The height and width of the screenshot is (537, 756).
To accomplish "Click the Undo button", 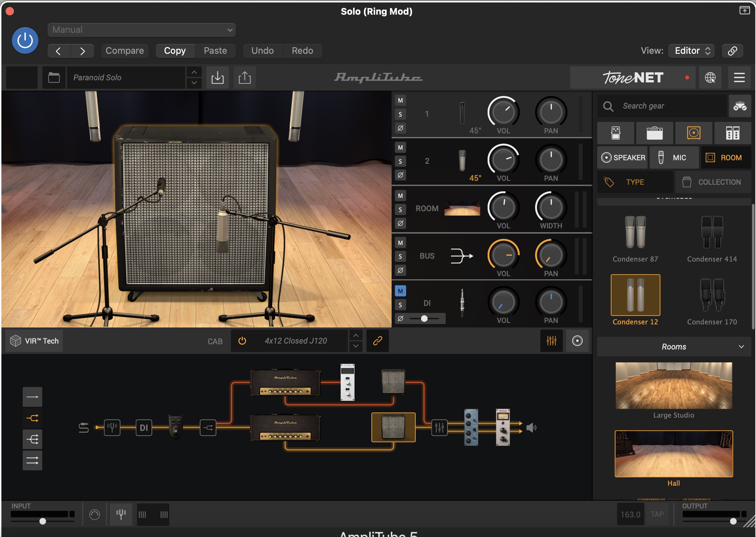I will (x=262, y=51).
